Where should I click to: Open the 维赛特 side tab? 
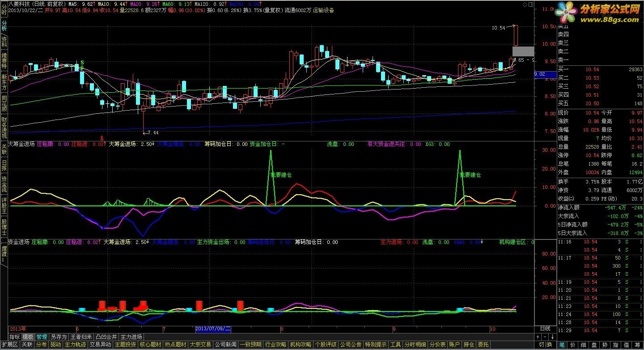[4, 60]
